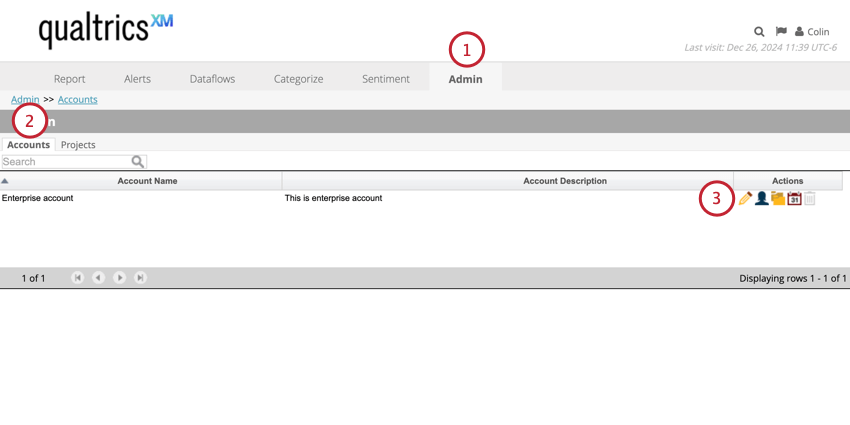Switch to the Sentiment tab
Viewport: 850px width, 425px height.
pos(385,79)
